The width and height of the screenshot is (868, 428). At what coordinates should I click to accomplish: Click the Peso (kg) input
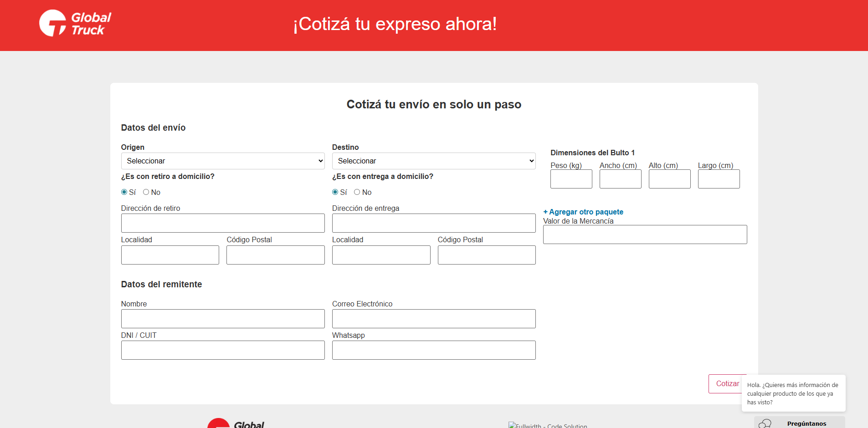click(571, 179)
